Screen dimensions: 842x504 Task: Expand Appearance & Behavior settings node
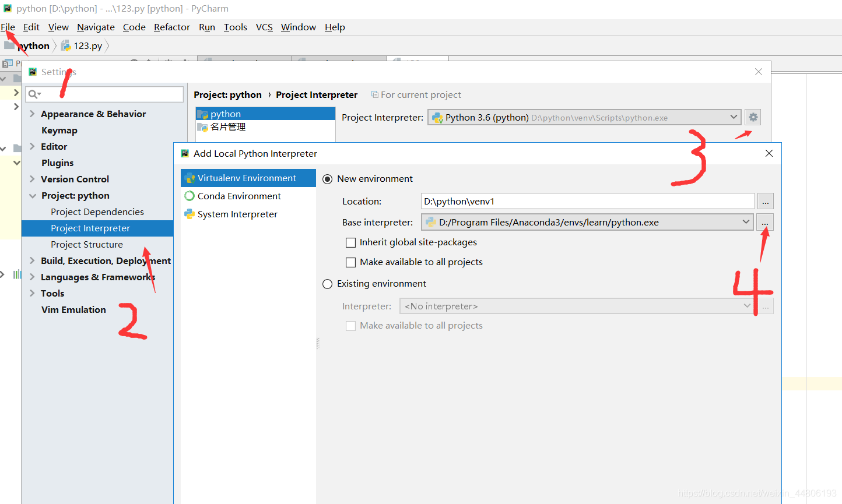pyautogui.click(x=32, y=114)
